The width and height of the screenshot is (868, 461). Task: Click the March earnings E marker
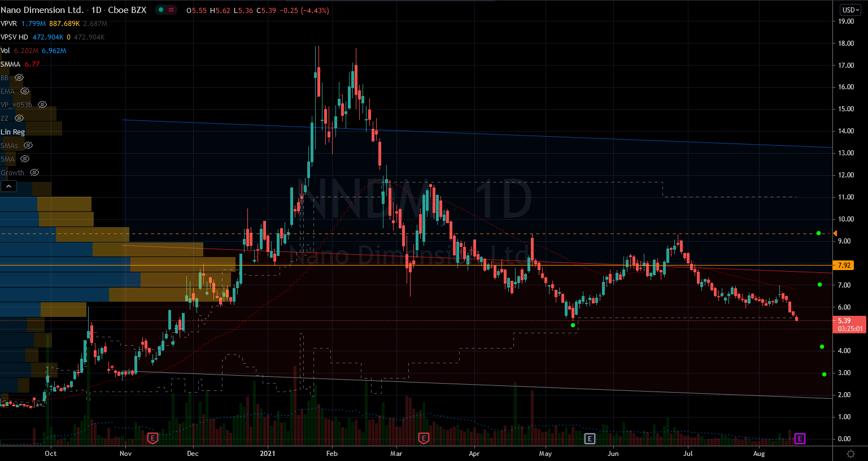(x=423, y=438)
